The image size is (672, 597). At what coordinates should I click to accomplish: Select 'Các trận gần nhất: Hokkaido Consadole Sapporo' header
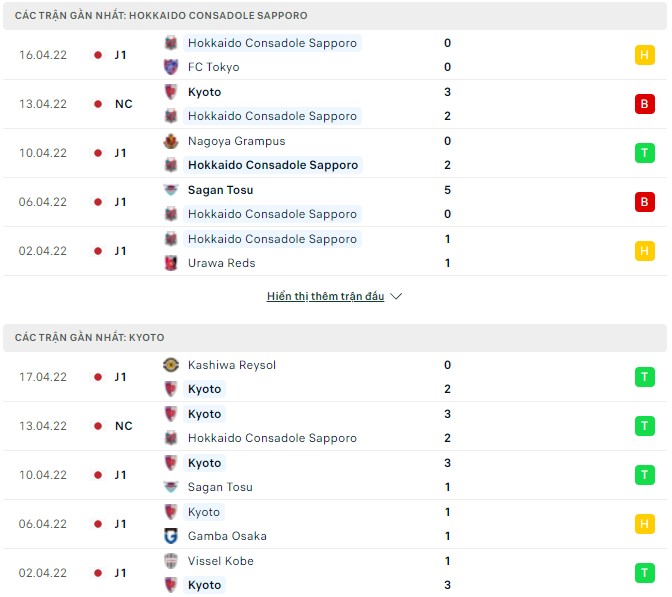coord(161,16)
